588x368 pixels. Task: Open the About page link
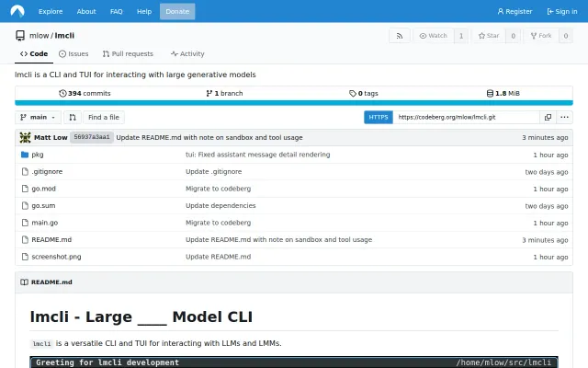86,11
